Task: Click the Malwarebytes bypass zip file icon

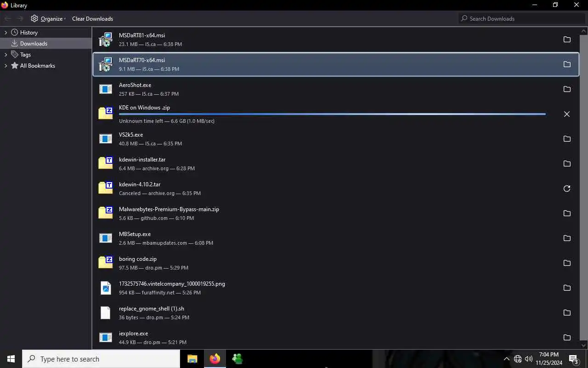Action: 106,213
